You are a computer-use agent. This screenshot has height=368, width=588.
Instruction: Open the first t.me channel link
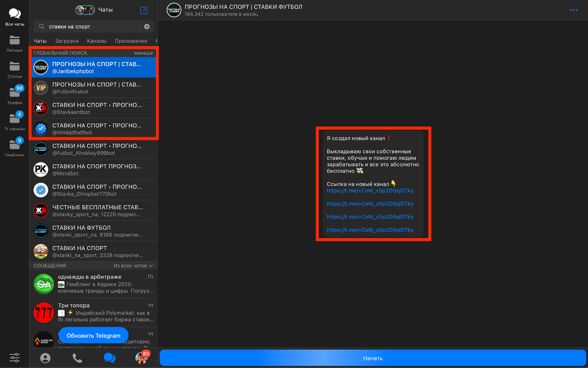coord(370,191)
